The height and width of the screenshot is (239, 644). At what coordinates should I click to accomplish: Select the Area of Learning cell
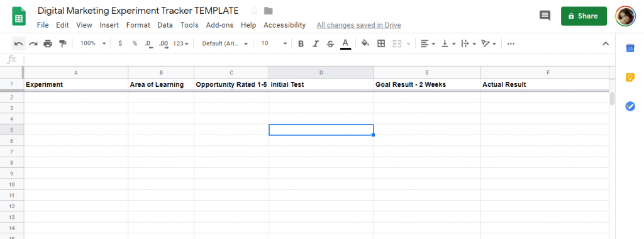[161, 85]
